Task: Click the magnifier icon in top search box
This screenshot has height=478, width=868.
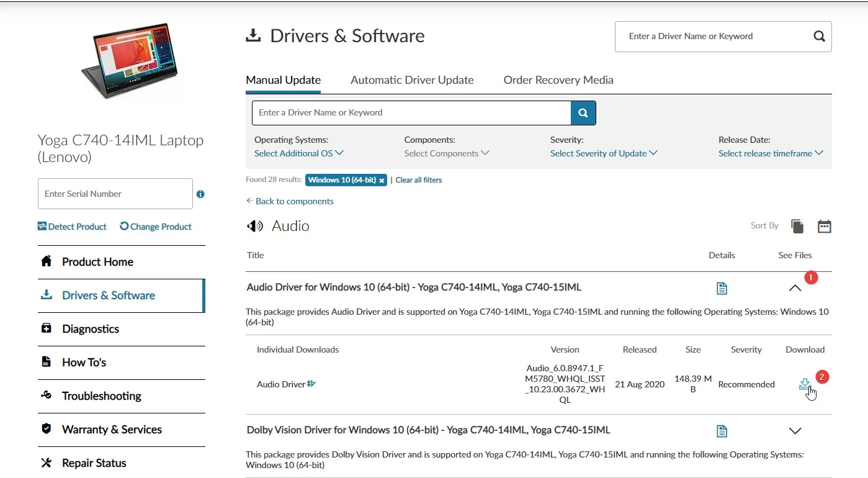Action: [x=819, y=36]
